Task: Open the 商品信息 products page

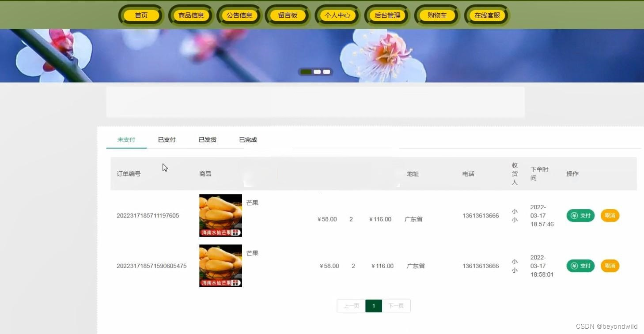Action: pos(190,15)
